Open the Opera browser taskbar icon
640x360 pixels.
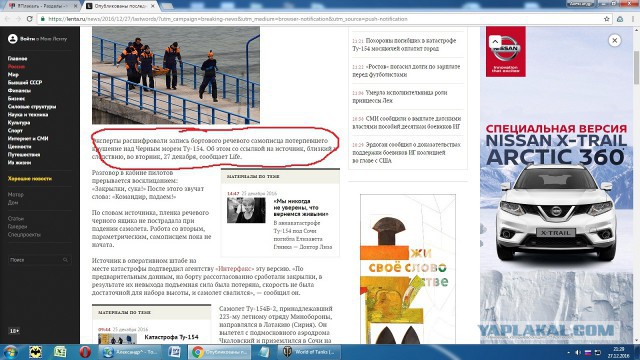pyautogui.click(x=85, y=352)
